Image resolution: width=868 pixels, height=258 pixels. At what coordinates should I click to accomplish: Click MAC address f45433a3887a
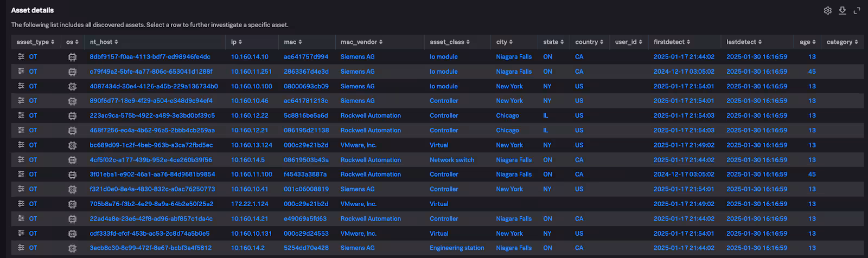pos(305,175)
